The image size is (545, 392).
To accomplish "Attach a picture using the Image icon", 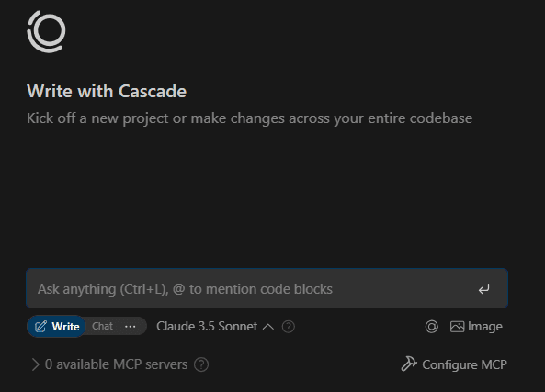I will pos(457,327).
